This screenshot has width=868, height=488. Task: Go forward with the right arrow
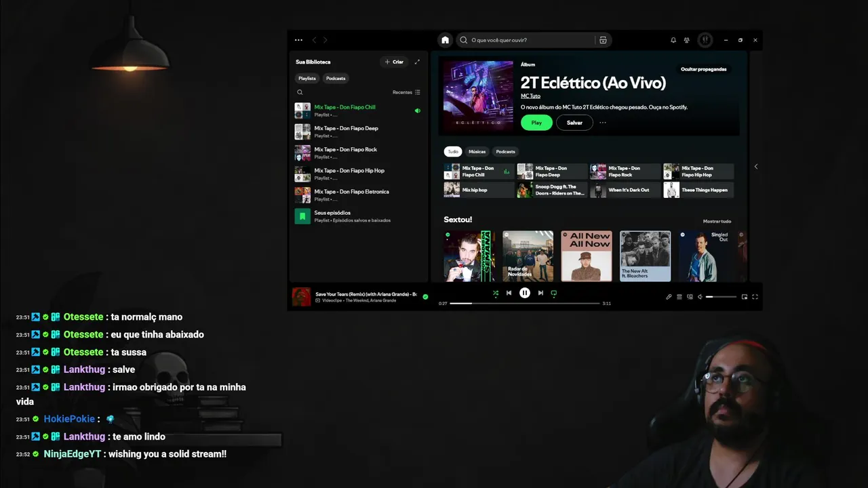[325, 40]
